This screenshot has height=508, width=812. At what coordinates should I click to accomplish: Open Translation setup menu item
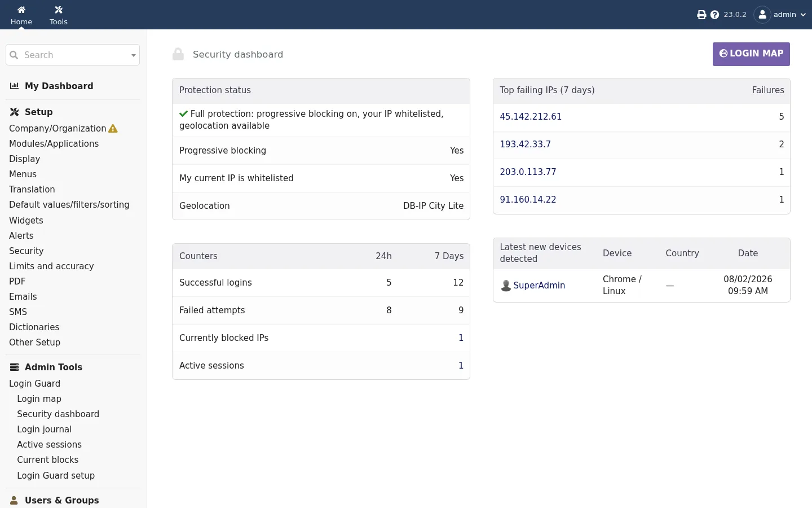[x=32, y=190]
